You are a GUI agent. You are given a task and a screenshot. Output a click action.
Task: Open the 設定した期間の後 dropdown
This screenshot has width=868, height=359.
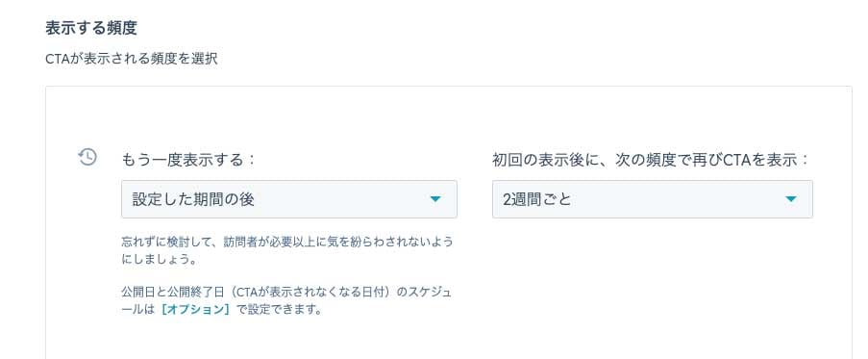coord(289,199)
